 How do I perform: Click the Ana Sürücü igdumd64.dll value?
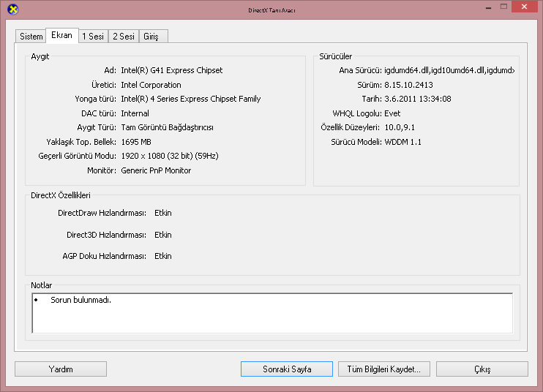coord(449,71)
